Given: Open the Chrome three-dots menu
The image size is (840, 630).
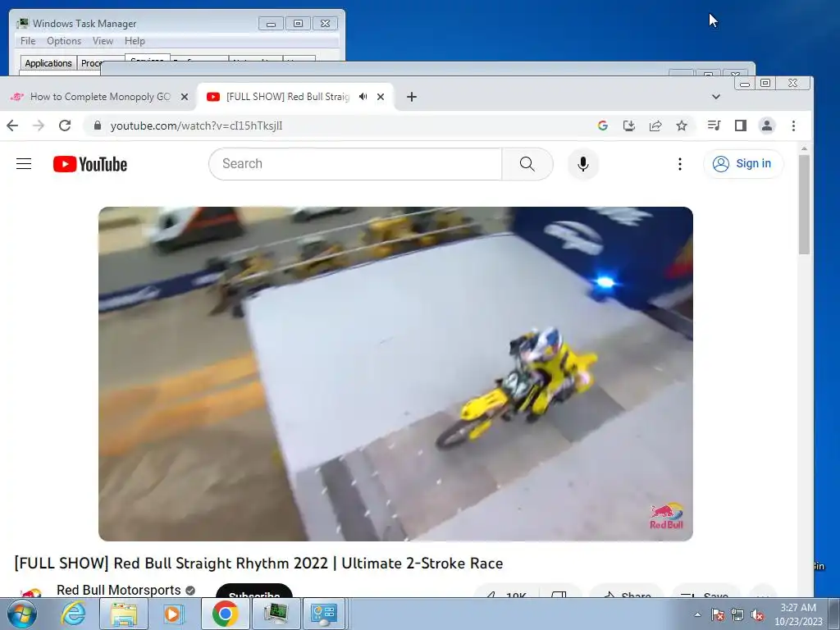Looking at the screenshot, I should pos(793,126).
